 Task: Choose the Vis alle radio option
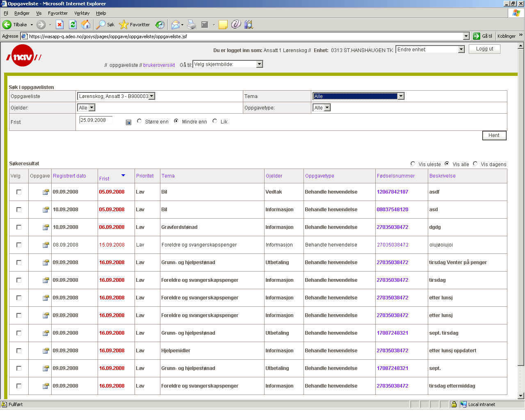[x=447, y=164]
